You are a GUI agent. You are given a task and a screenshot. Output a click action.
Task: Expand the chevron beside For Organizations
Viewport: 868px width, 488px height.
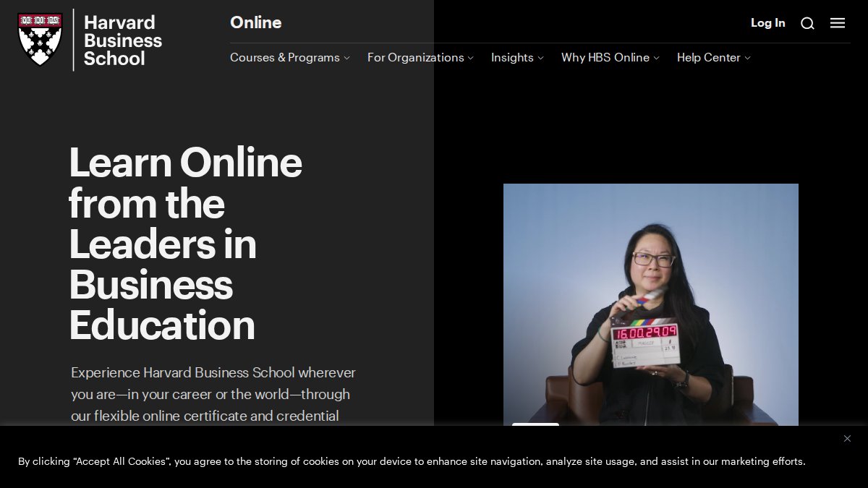pos(471,58)
